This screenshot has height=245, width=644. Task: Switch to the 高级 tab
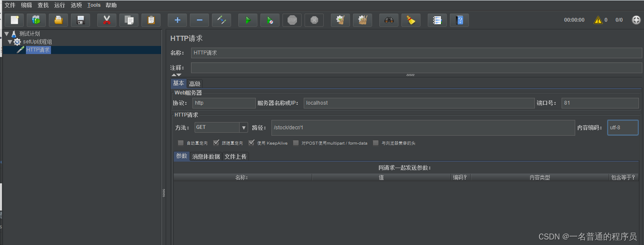pyautogui.click(x=195, y=84)
